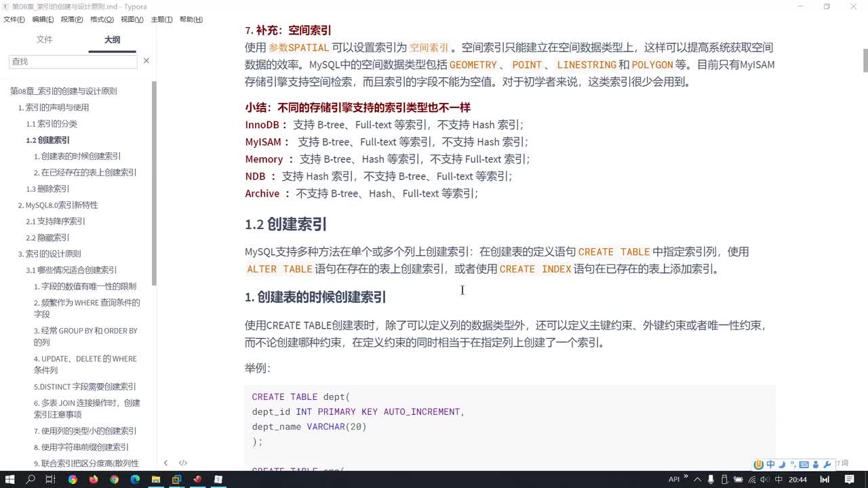Clear the outline search box
Viewport: 868px width, 488px height.
point(146,61)
